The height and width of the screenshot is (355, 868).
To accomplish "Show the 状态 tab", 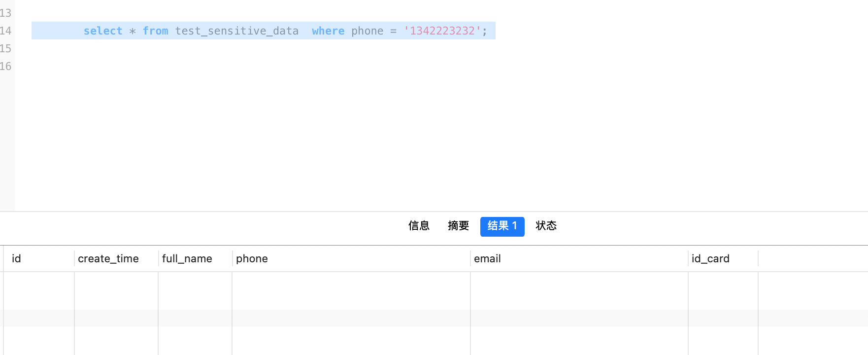I will tap(546, 226).
